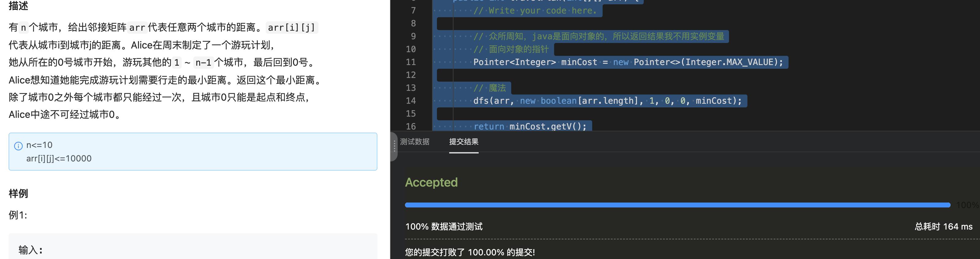Click the Accepted result heading
Viewport: 980px width, 259px height.
point(431,183)
